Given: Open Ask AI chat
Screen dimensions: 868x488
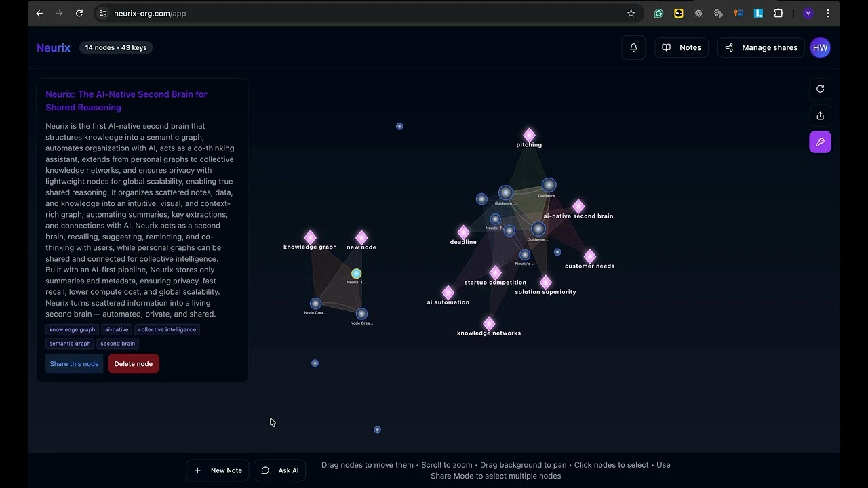Looking at the screenshot, I should coord(280,470).
